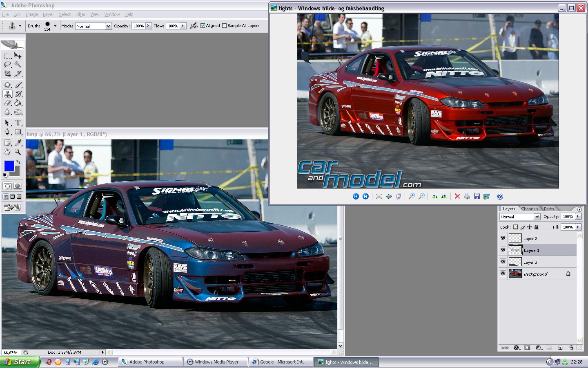
Task: Hide Layer 3 with eye icon
Action: (503, 262)
